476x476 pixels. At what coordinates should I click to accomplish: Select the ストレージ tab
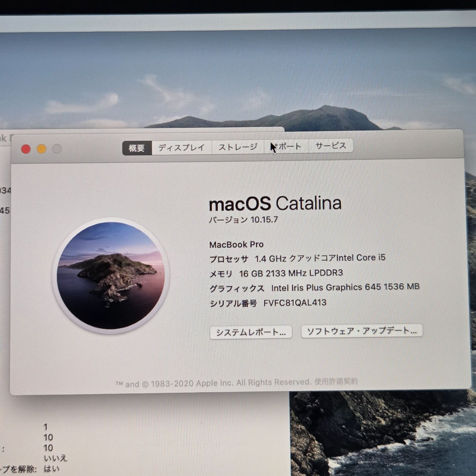pos(238,147)
